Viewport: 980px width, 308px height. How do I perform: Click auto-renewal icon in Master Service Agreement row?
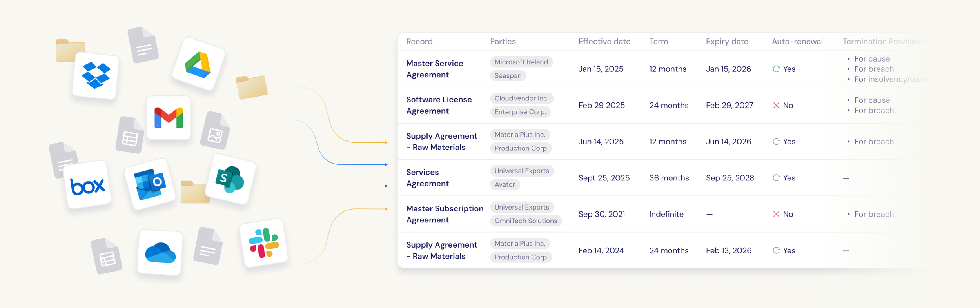(776, 69)
